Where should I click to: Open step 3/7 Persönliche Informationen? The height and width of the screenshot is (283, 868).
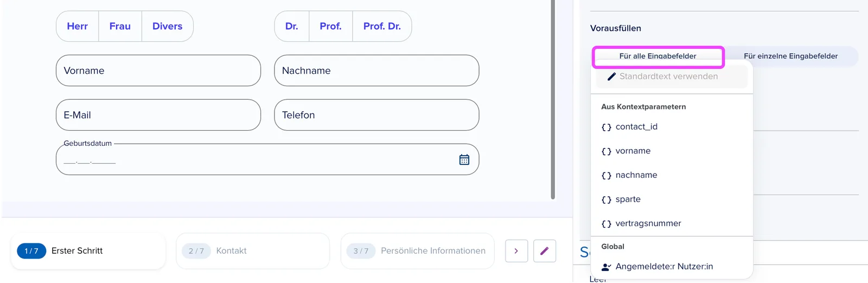(x=418, y=251)
